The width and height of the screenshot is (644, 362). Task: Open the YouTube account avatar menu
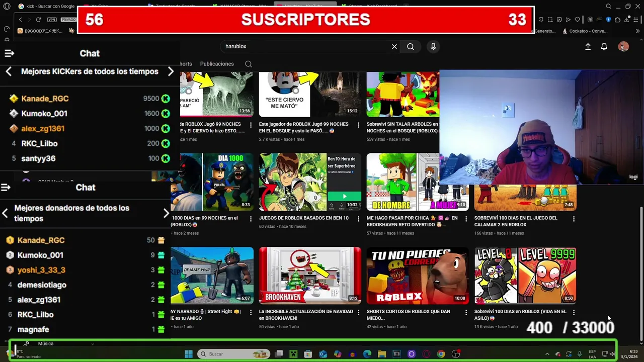pos(623,46)
